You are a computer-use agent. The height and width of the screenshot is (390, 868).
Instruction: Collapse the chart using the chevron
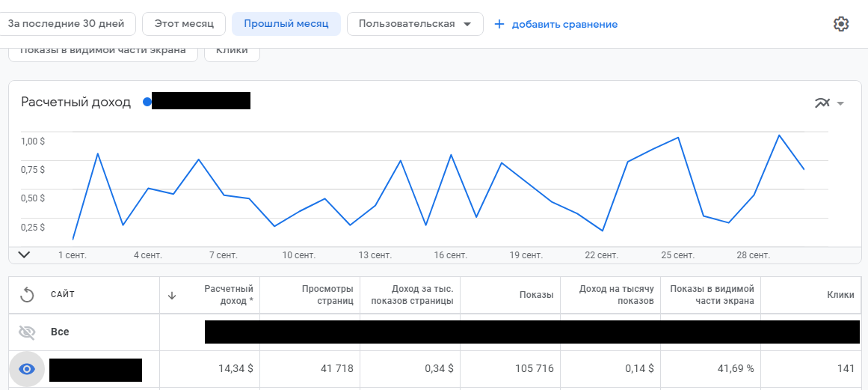click(x=24, y=255)
